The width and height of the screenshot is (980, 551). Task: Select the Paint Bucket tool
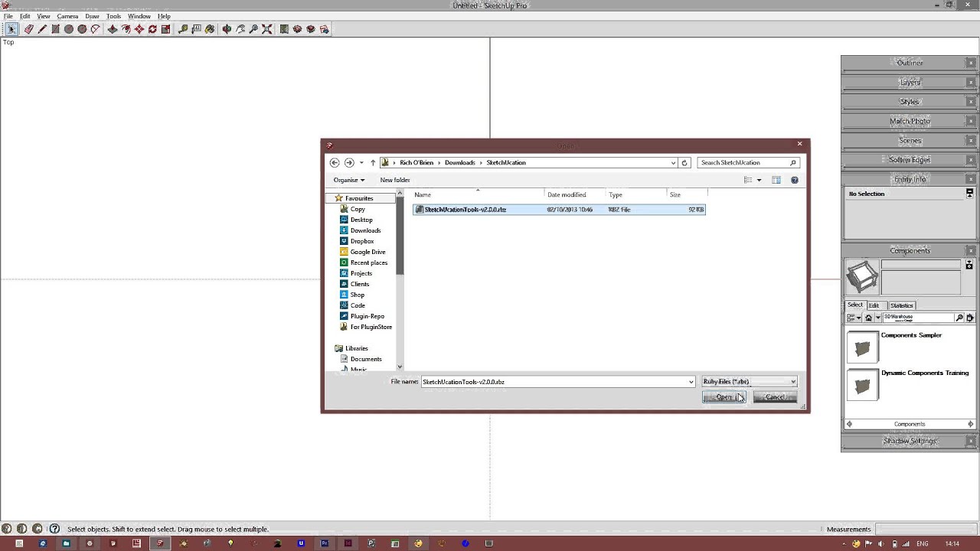[x=210, y=29]
